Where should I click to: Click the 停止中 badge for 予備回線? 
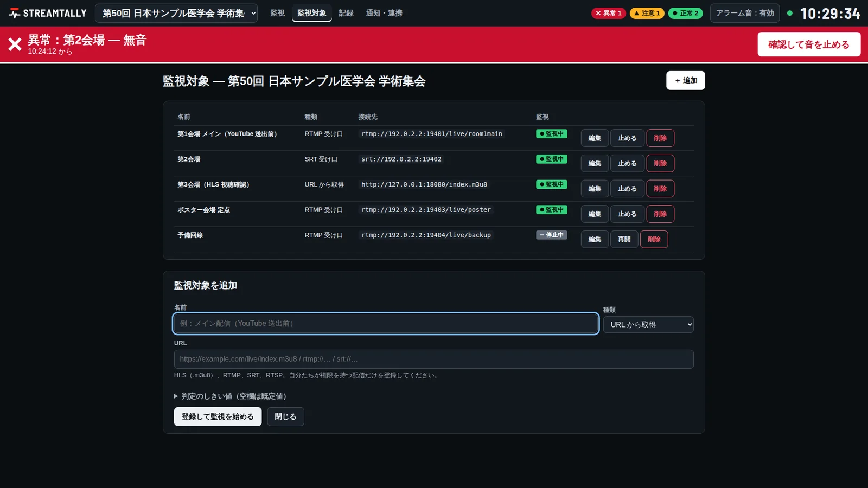tap(552, 235)
